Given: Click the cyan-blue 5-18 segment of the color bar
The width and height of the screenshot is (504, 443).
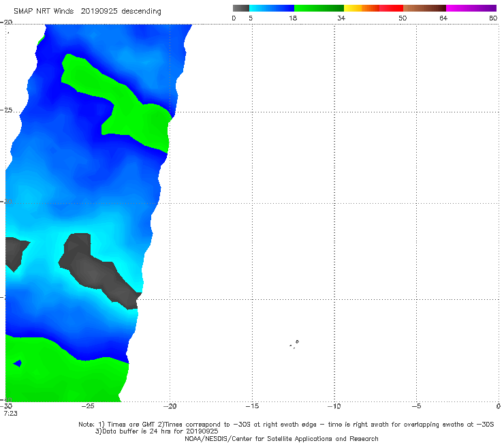Looking at the screenshot, I should [272, 8].
